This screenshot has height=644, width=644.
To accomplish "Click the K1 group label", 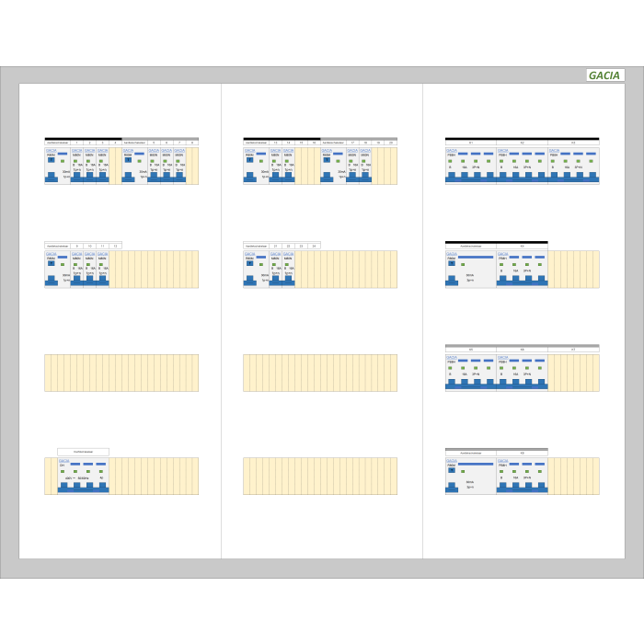I will click(470, 144).
